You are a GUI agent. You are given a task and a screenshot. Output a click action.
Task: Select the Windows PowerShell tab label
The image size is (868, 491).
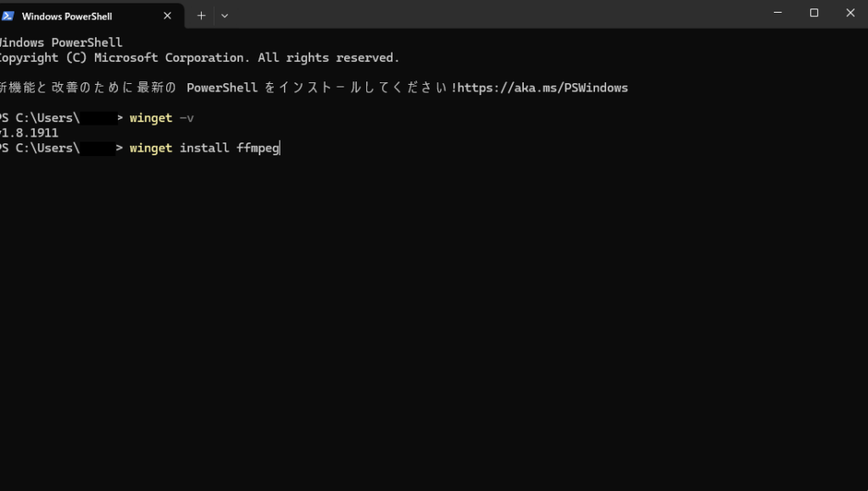pyautogui.click(x=67, y=17)
